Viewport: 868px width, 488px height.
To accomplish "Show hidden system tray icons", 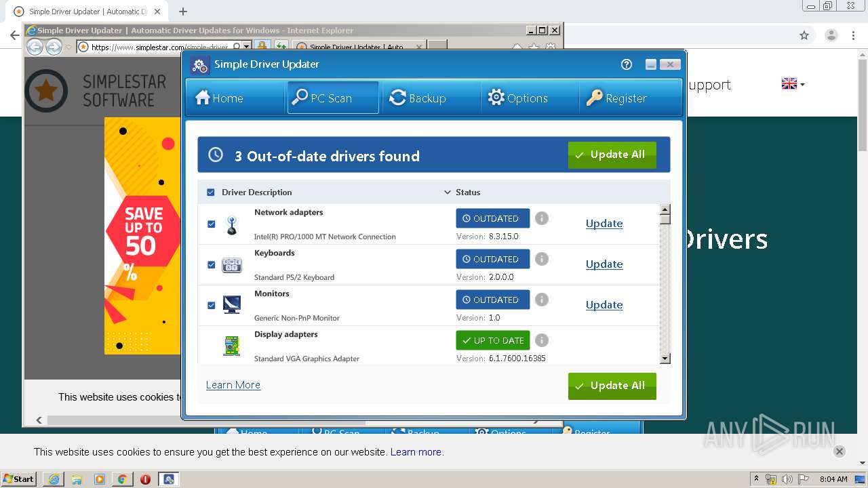I will [756, 479].
